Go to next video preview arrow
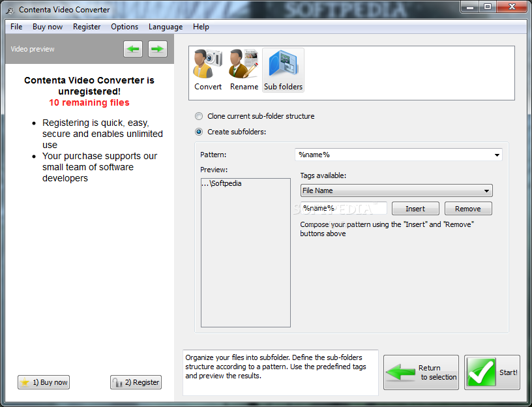This screenshot has height=407, width=532. pos(157,49)
